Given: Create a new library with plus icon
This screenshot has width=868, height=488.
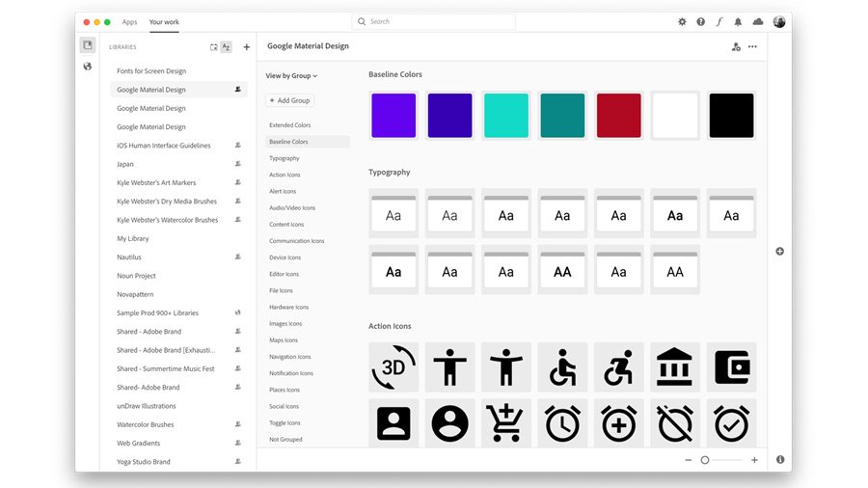Looking at the screenshot, I should pos(246,47).
